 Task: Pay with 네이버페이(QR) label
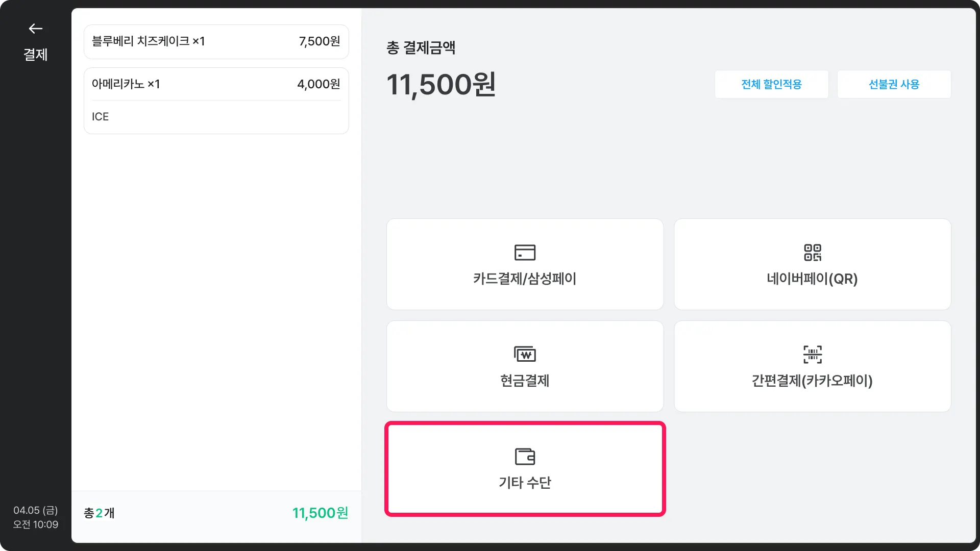tap(812, 279)
